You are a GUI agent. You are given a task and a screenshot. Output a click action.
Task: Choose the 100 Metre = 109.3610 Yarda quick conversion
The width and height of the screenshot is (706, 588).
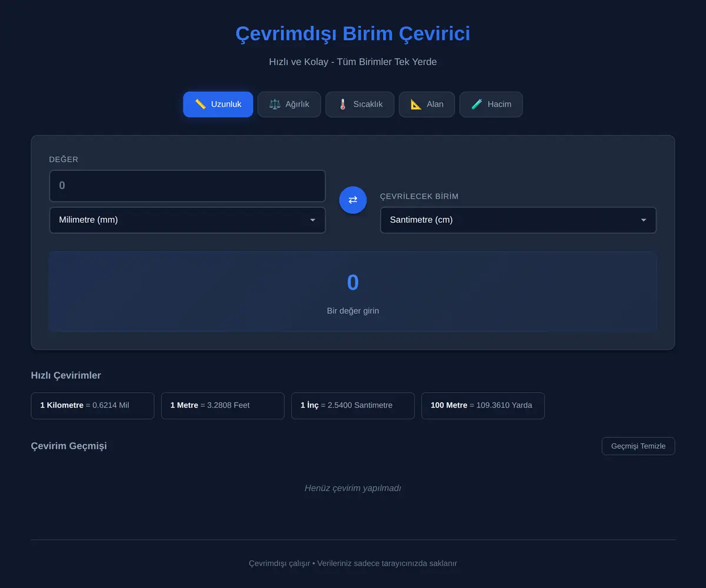pyautogui.click(x=483, y=406)
